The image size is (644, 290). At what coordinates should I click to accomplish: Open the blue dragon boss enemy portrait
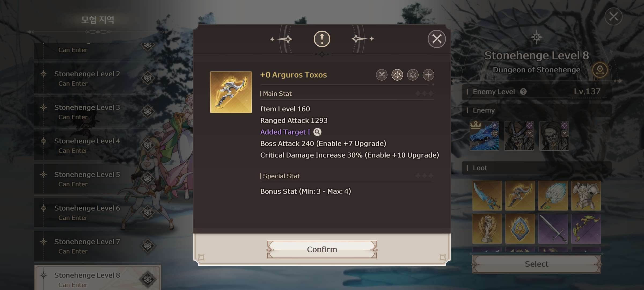coord(484,136)
